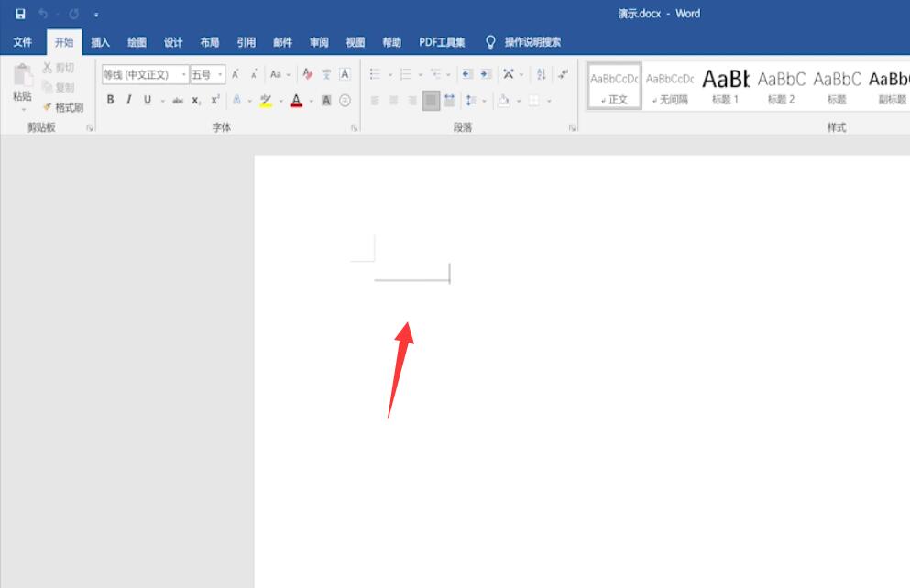
Task: Open the font size dropdown
Action: click(x=220, y=74)
